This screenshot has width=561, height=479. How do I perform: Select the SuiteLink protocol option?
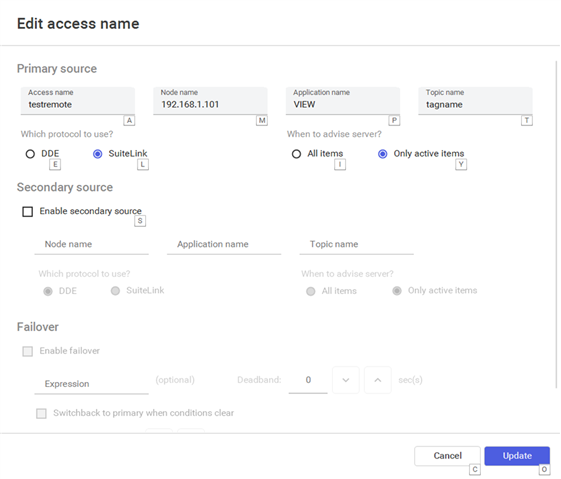point(97,154)
